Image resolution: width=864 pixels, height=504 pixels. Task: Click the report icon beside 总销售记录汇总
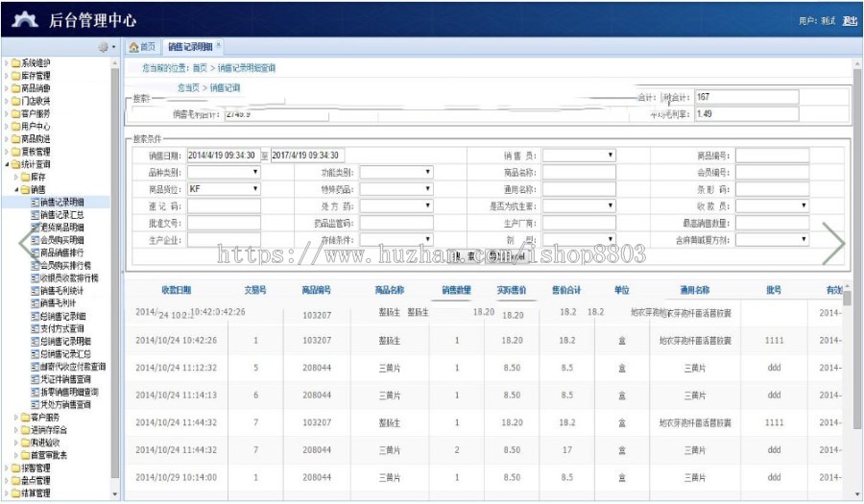(x=36, y=354)
